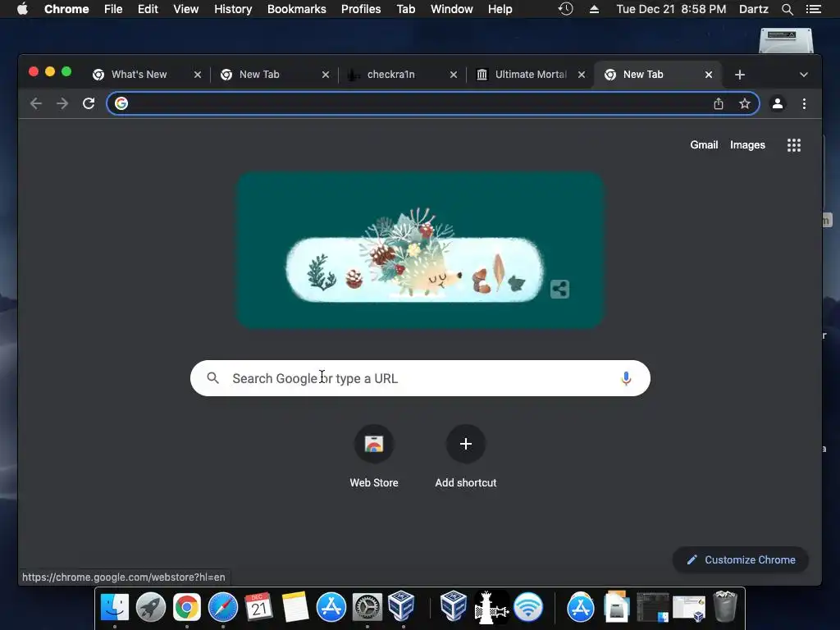Click the Web Store label

(x=374, y=482)
